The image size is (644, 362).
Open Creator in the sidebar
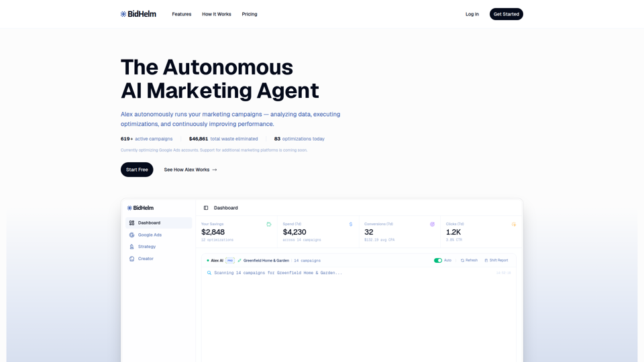click(158, 259)
